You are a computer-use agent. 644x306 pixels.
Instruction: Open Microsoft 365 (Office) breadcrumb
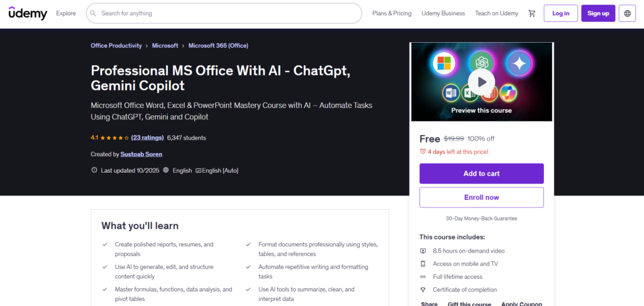pos(218,45)
